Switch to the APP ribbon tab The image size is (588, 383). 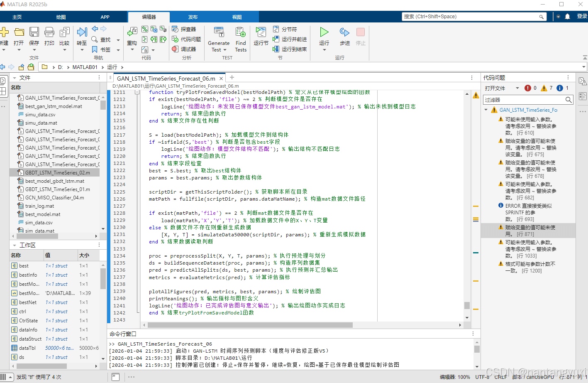tap(105, 17)
